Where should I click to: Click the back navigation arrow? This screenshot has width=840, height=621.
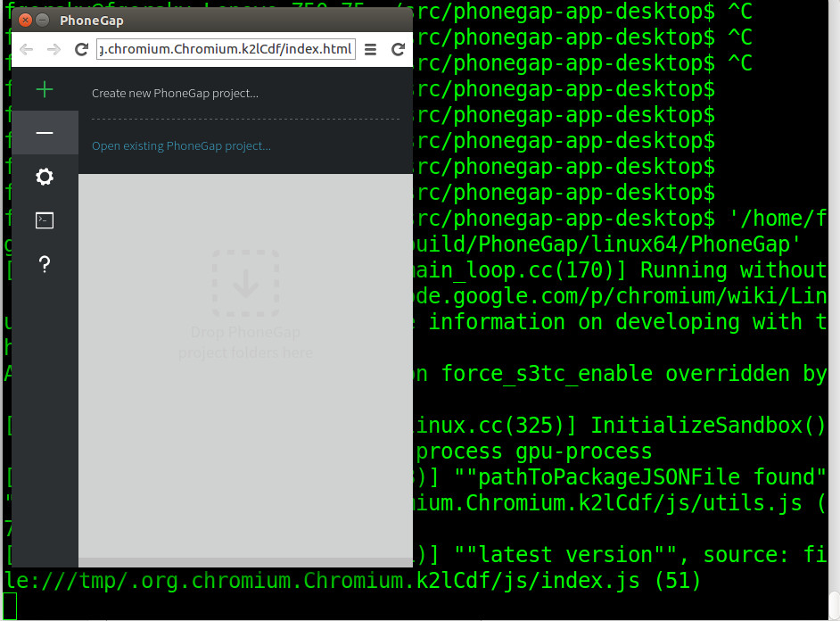tap(27, 50)
